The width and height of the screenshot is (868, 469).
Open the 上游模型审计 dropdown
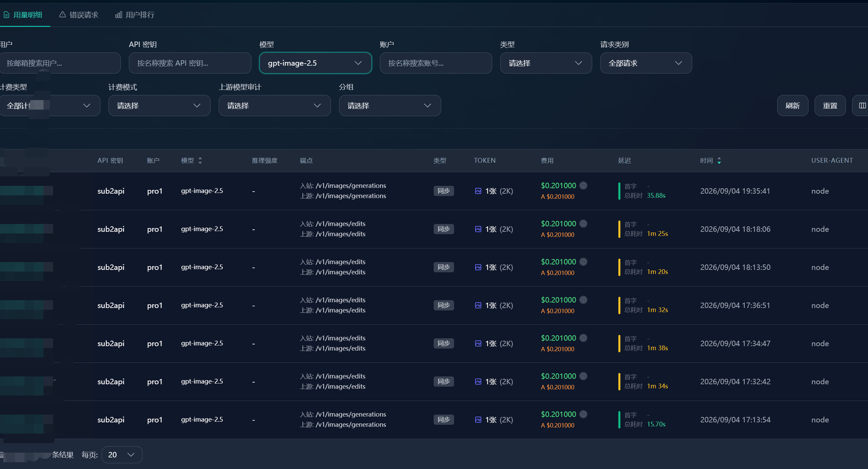274,105
